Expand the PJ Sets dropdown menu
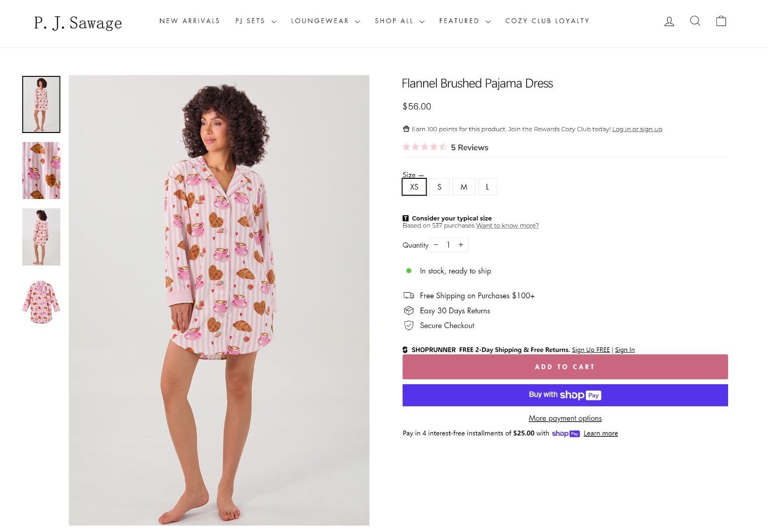Screen dimensions: 768x532 click(256, 21)
